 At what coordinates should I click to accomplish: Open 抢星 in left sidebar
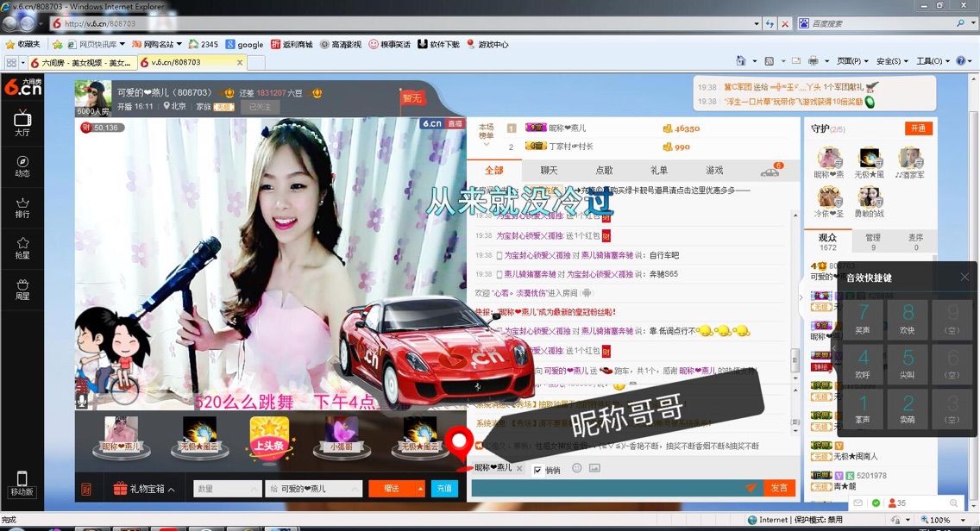click(22, 248)
